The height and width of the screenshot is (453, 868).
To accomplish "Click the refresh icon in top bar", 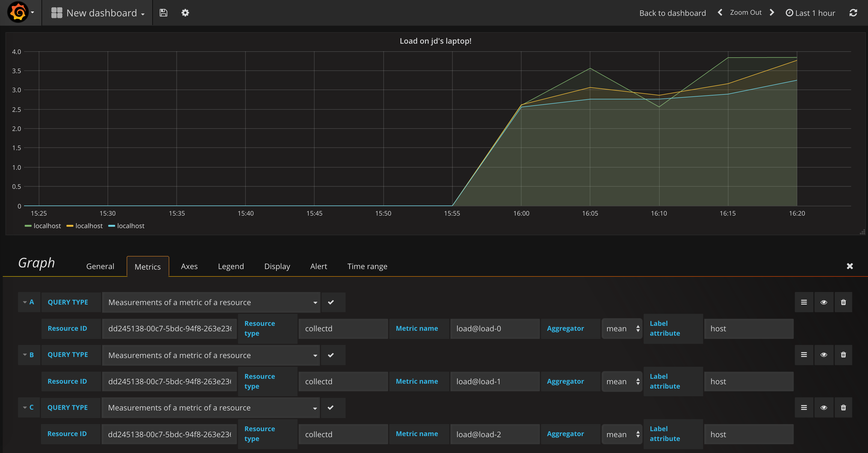I will click(x=853, y=13).
